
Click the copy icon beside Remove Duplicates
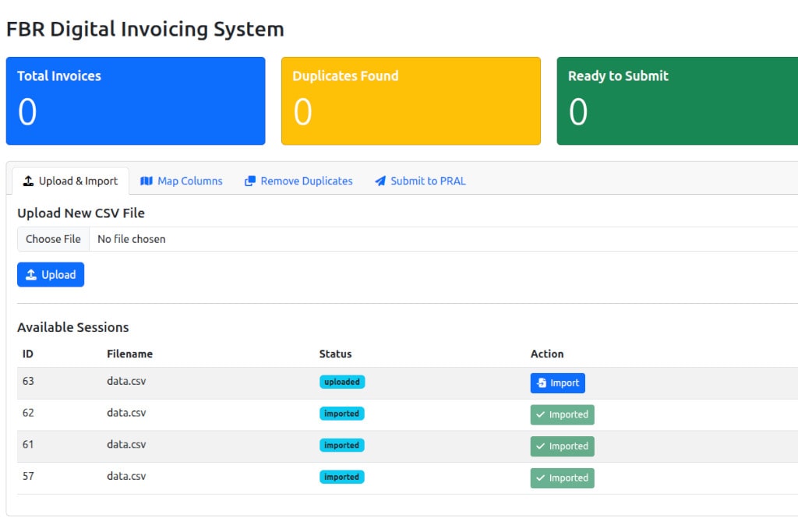tap(250, 181)
